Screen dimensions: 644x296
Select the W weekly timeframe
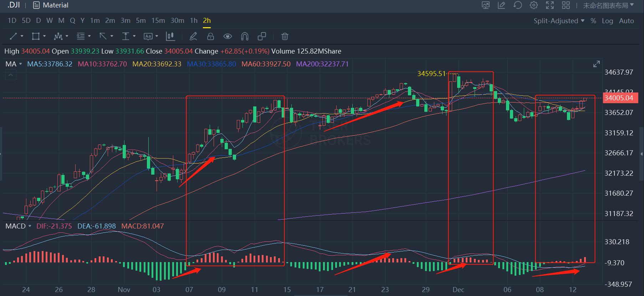(50, 21)
